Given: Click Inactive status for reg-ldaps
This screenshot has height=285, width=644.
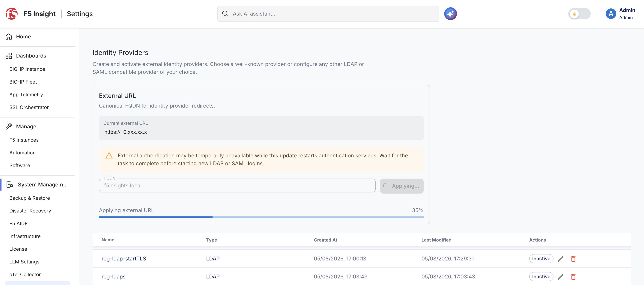Looking at the screenshot, I should [x=541, y=277].
